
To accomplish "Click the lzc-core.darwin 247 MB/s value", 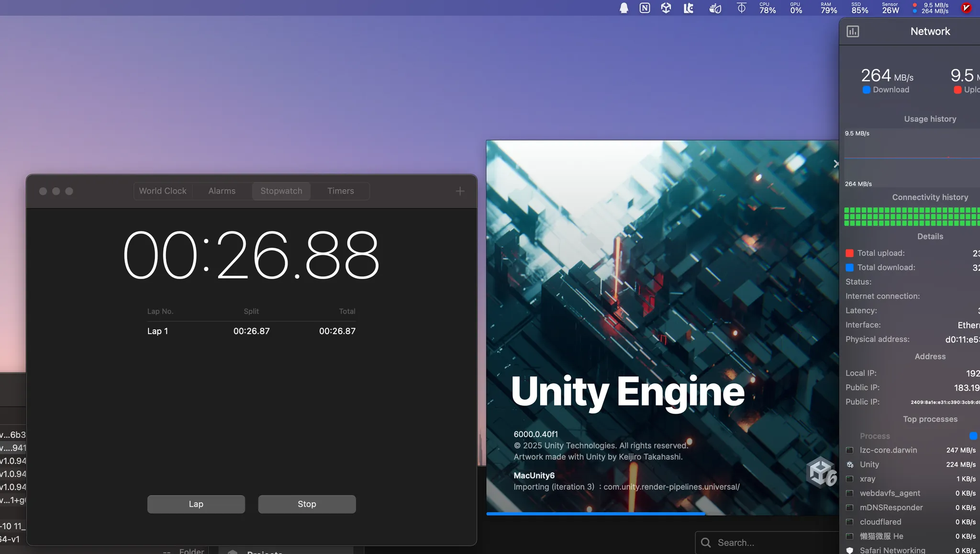I will point(961,450).
